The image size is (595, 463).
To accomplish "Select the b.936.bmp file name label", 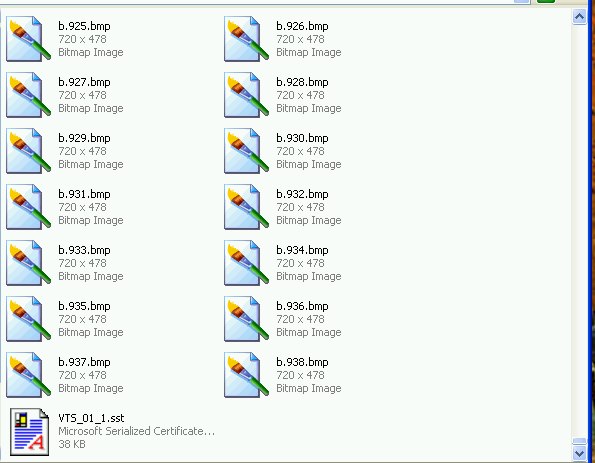I will [x=302, y=306].
